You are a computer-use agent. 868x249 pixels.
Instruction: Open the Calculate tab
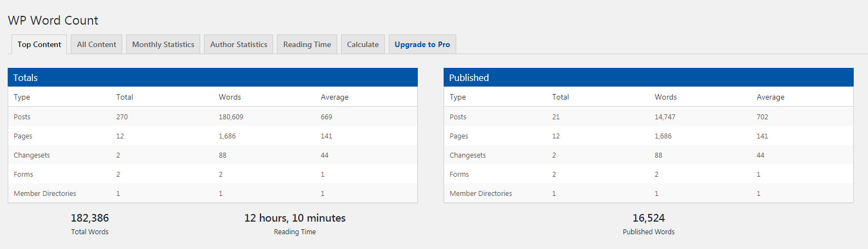362,44
